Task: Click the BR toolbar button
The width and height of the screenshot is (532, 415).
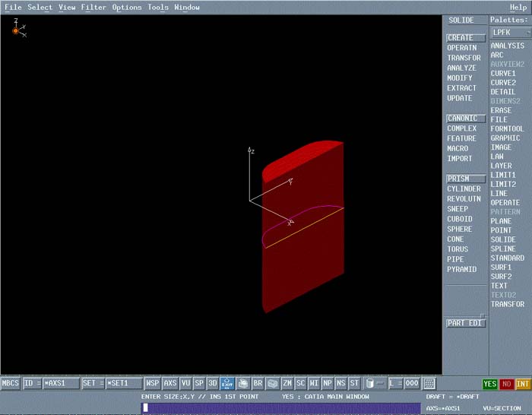Action: click(x=258, y=384)
